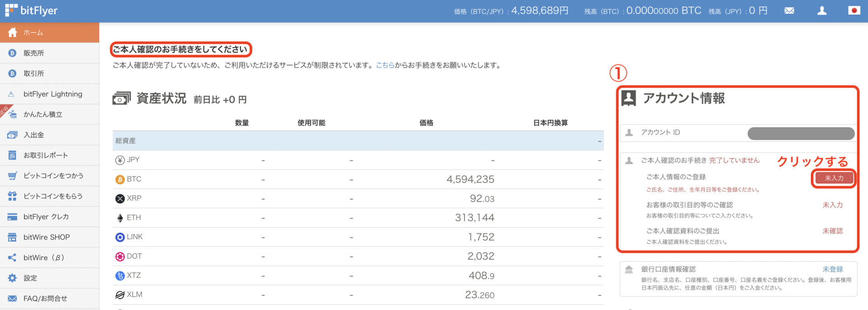Screen dimensions: 868x310
Task: Click the 販売所 bitcoin icon
Action: click(12, 53)
